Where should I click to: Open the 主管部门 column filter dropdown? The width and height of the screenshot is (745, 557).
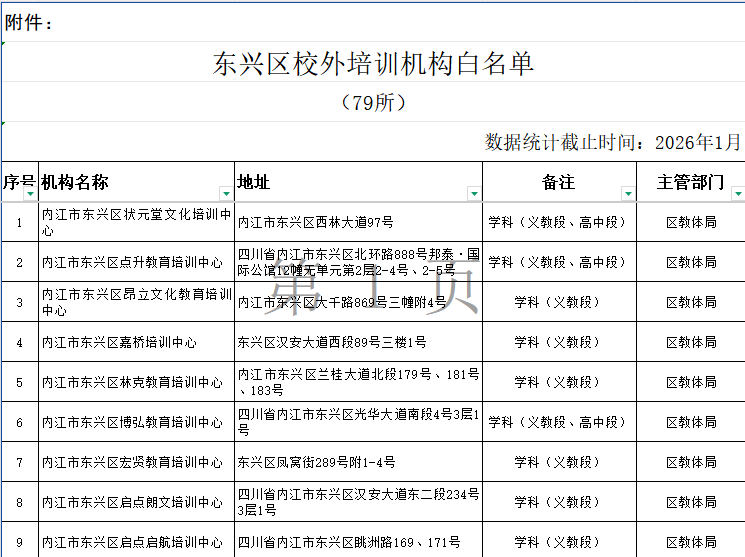pyautogui.click(x=738, y=193)
